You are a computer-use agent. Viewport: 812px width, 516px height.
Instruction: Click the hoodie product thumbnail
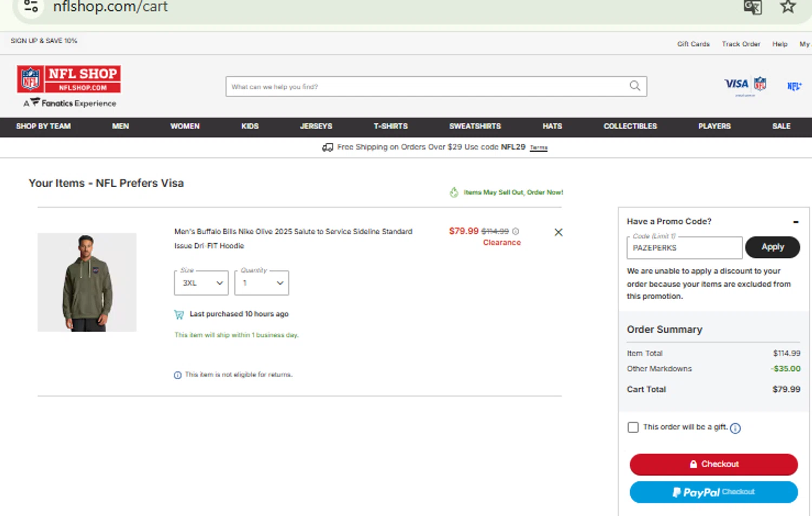87,282
